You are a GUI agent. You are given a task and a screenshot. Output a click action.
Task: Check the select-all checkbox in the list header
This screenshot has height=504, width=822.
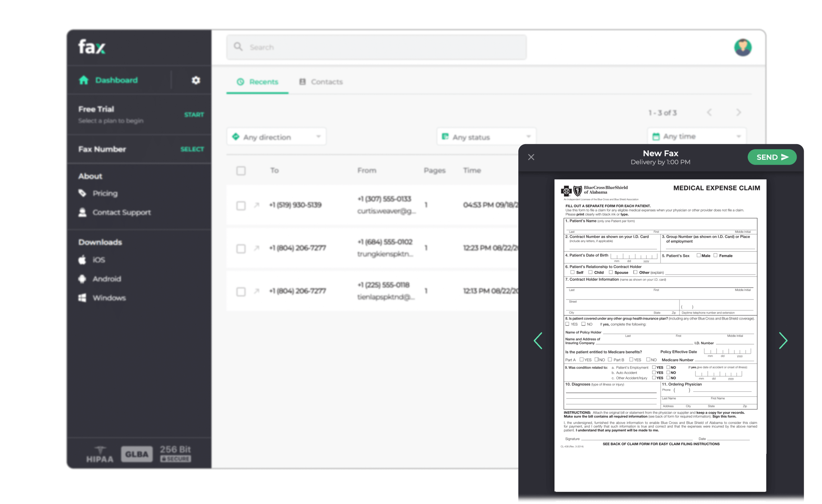241,170
